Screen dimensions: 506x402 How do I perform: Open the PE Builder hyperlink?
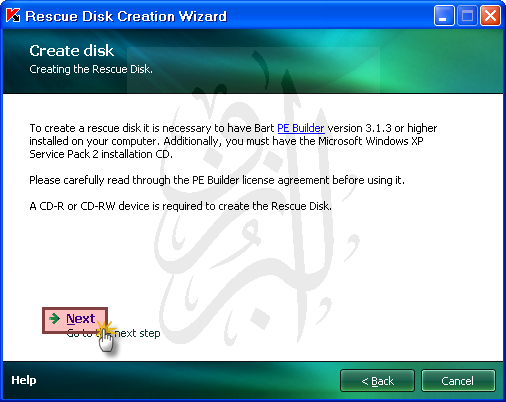tap(301, 128)
